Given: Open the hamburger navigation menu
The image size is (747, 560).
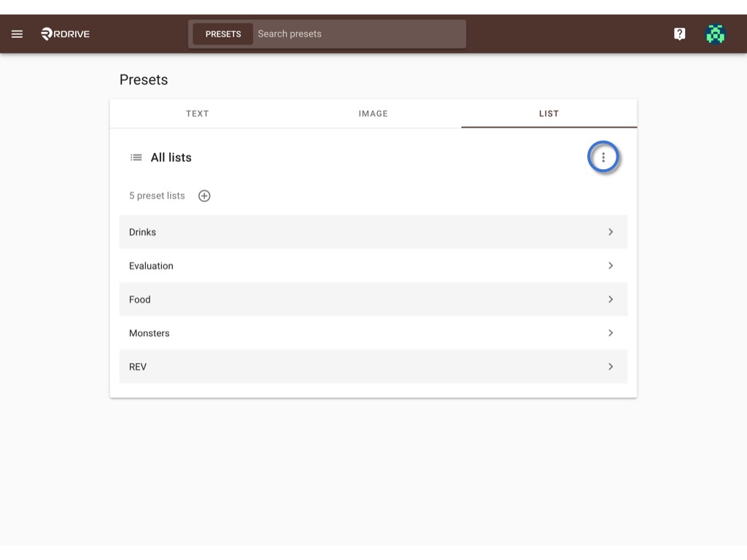Looking at the screenshot, I should coord(18,34).
